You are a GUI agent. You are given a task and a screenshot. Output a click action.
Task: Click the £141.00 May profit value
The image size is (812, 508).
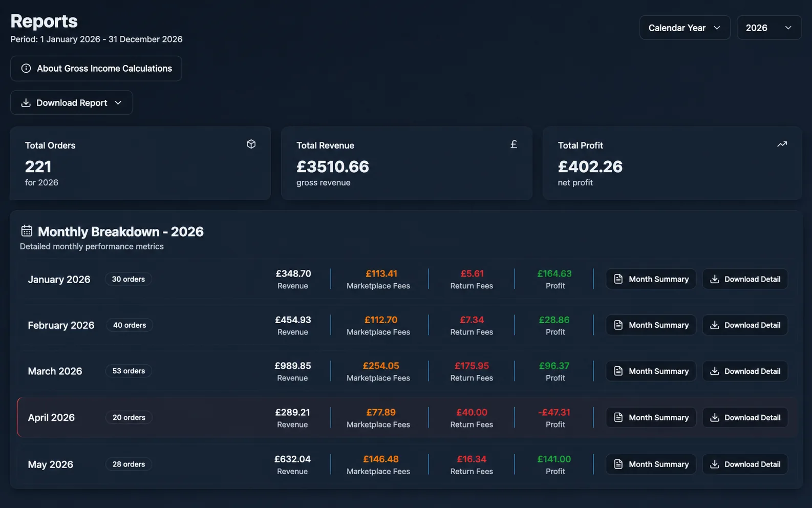tap(554, 459)
